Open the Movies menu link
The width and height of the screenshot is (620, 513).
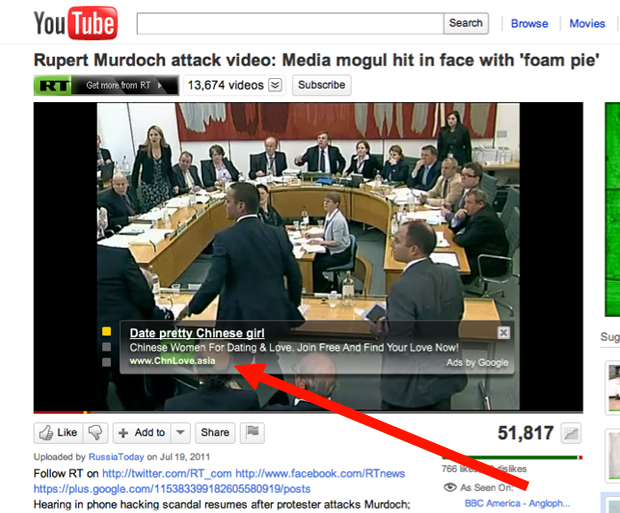pos(587,24)
